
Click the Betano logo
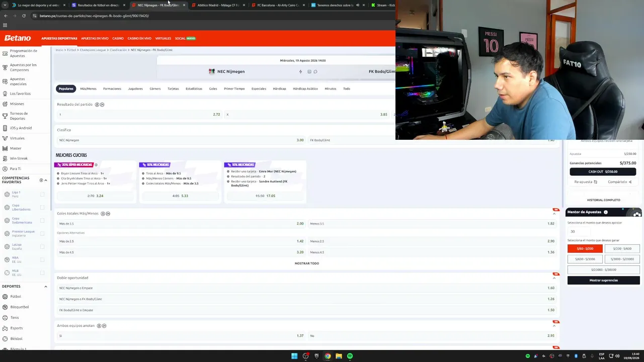pyautogui.click(x=18, y=38)
